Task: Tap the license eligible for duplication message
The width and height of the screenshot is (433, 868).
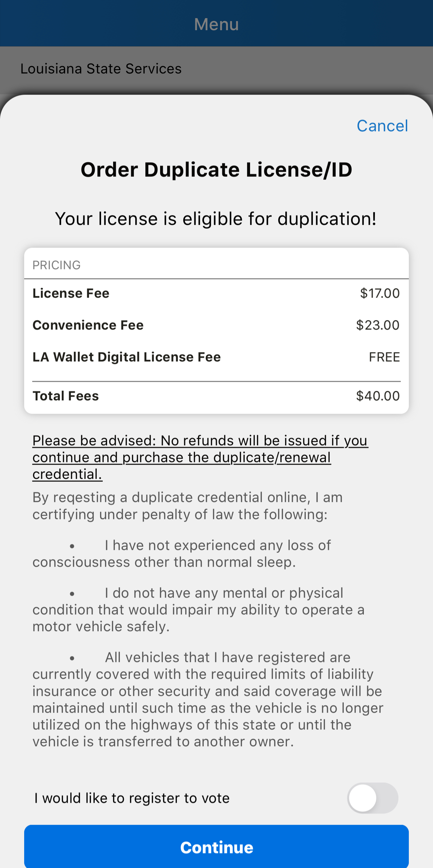Action: point(215,219)
